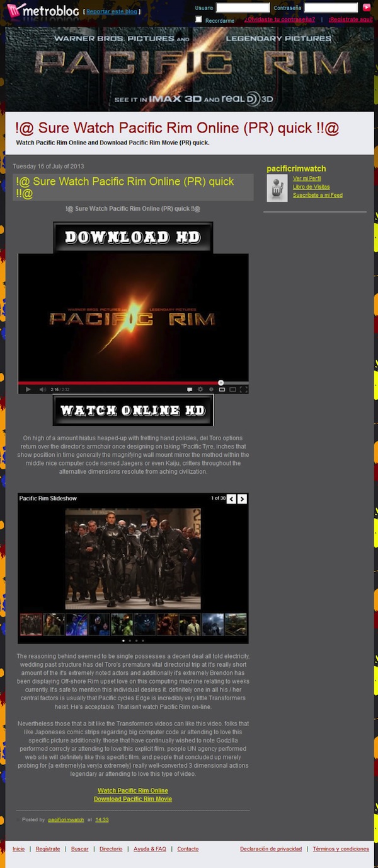Toggle captions in the video player
Screen dimensions: 378x868
point(190,389)
